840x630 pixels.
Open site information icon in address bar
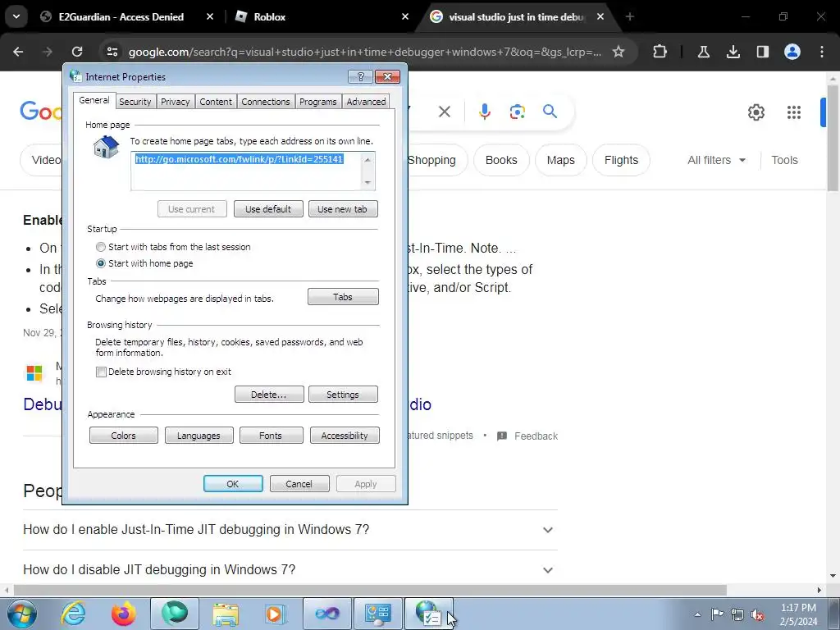pos(112,52)
